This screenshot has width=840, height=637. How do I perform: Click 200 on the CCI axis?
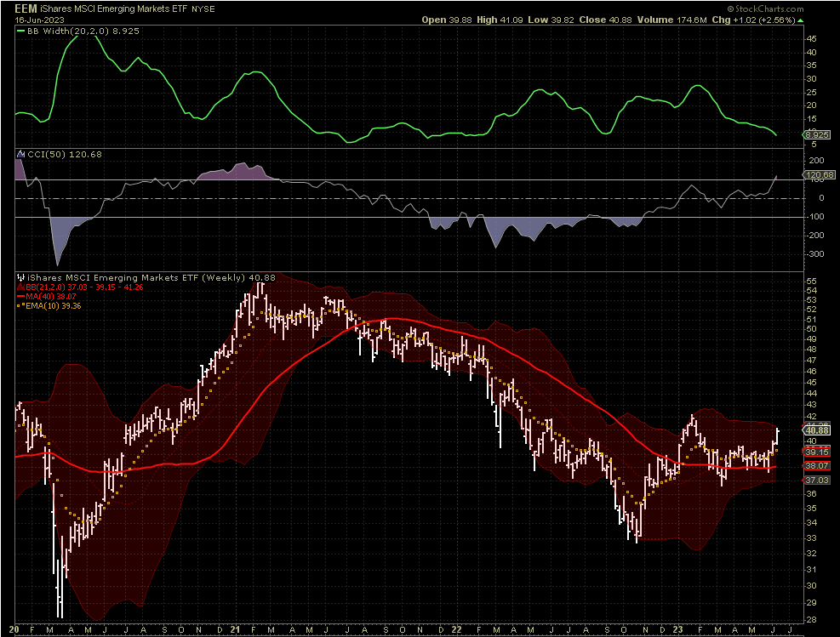pos(816,161)
